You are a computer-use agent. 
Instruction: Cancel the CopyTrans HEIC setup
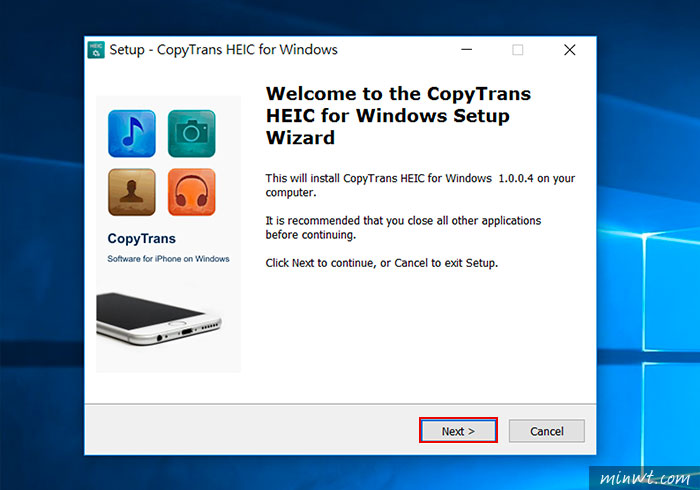point(546,431)
